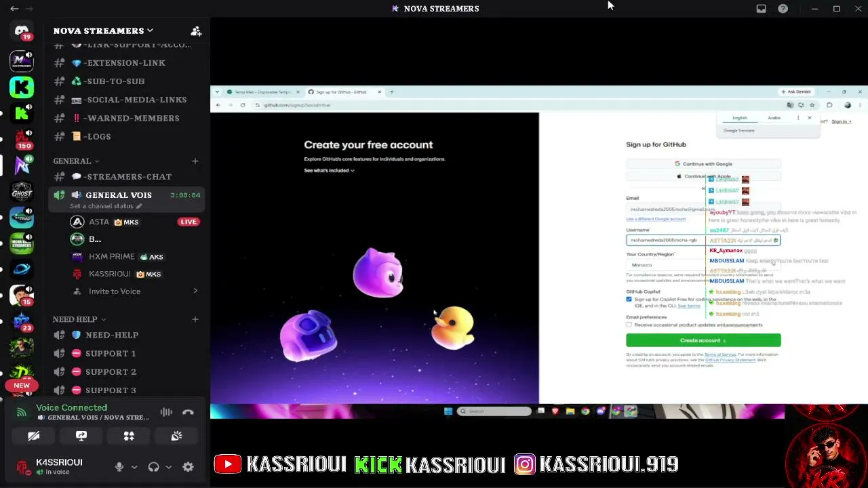Collapse the GENERAL category

pos(76,161)
